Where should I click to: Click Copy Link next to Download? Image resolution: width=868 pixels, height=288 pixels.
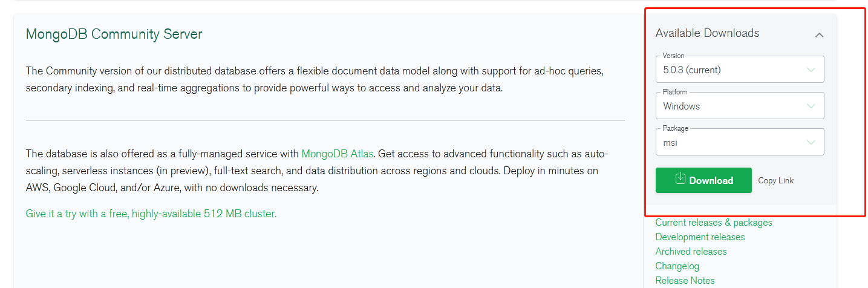click(775, 180)
